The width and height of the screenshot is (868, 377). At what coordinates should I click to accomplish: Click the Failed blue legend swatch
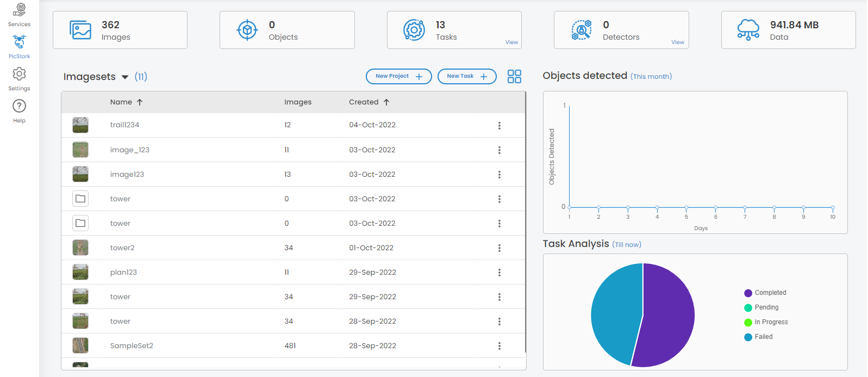[x=748, y=337]
